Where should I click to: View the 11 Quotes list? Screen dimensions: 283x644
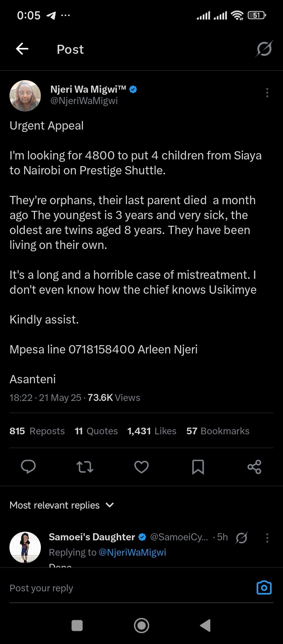[96, 431]
